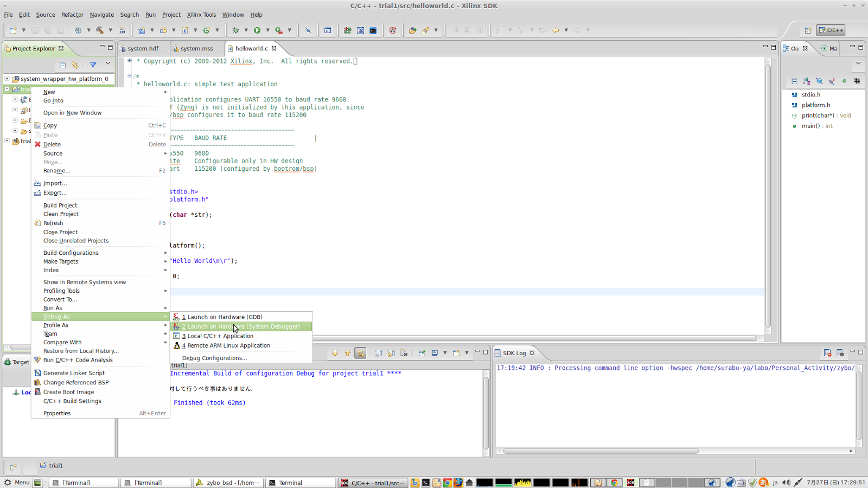
Task: Click the C/C++ perspective button
Action: point(831,30)
